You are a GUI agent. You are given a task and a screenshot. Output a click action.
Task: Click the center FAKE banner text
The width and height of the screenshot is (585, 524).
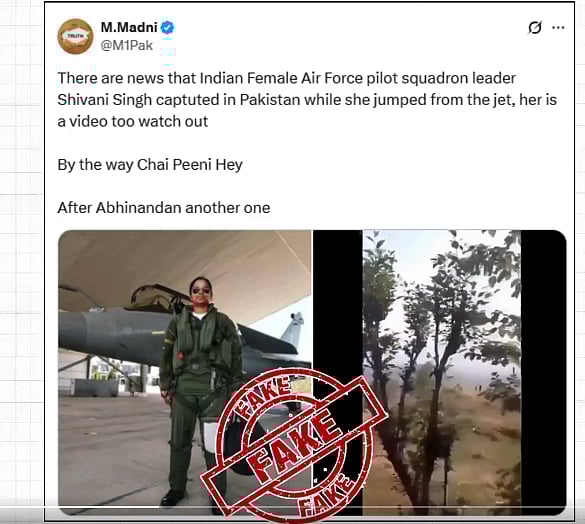(295, 444)
